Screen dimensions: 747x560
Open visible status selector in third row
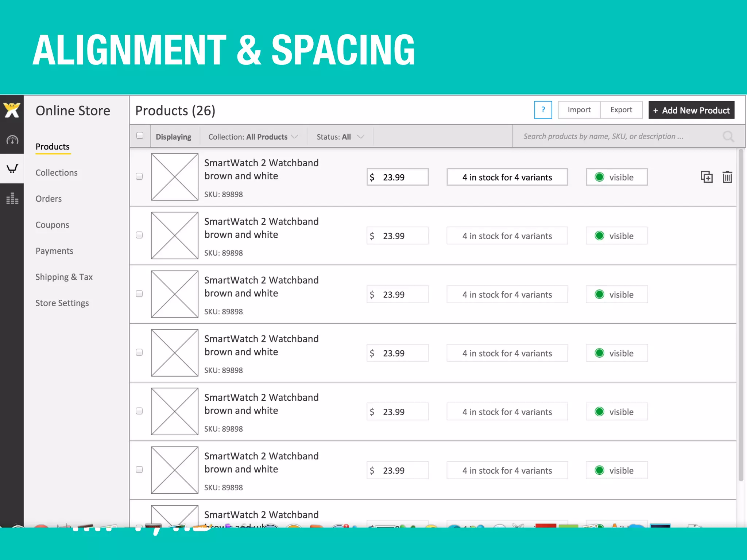coord(617,294)
